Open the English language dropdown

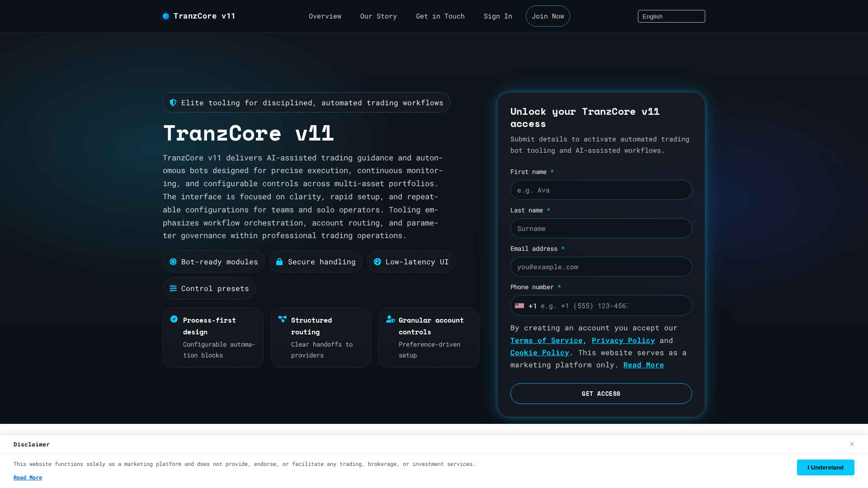(x=671, y=16)
